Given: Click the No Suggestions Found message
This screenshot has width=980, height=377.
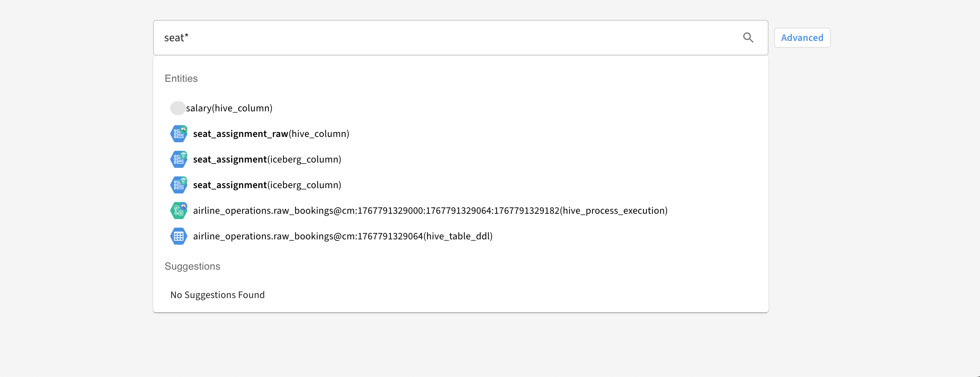Looking at the screenshot, I should [217, 295].
